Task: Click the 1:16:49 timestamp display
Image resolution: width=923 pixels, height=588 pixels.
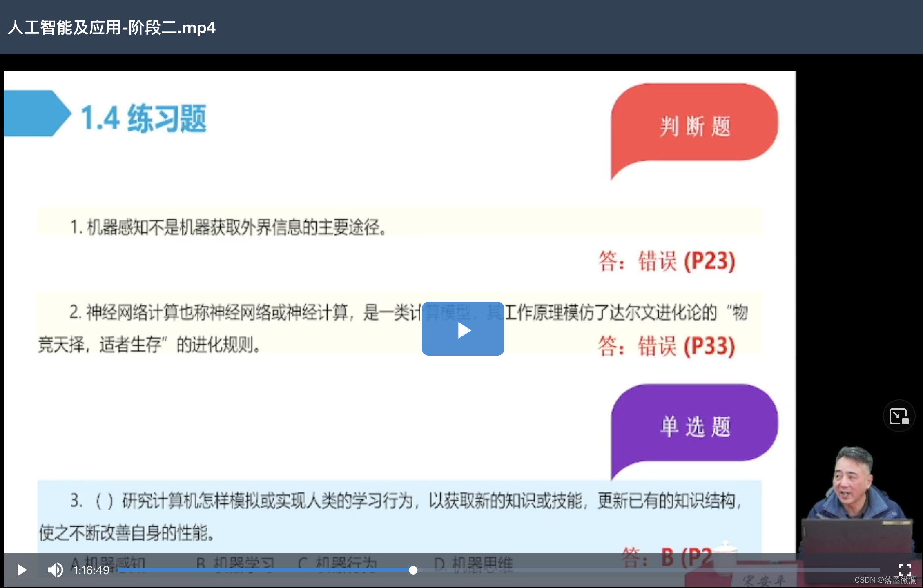Action: (91, 570)
